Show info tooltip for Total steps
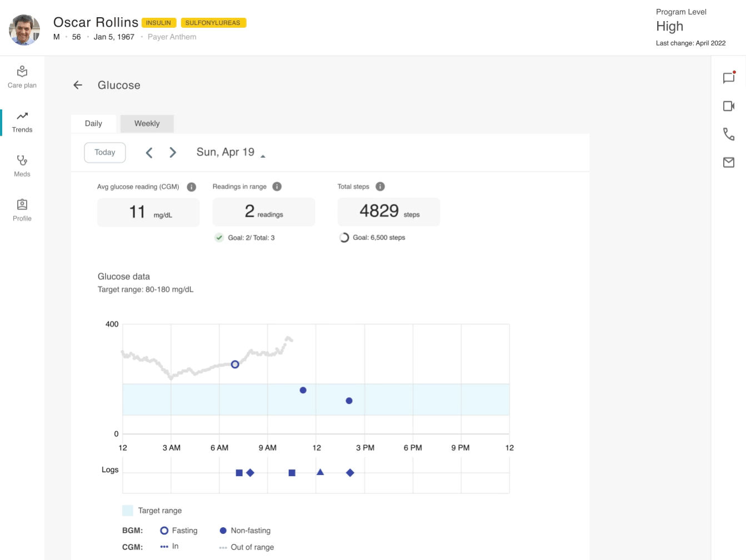The height and width of the screenshot is (560, 746). [380, 187]
